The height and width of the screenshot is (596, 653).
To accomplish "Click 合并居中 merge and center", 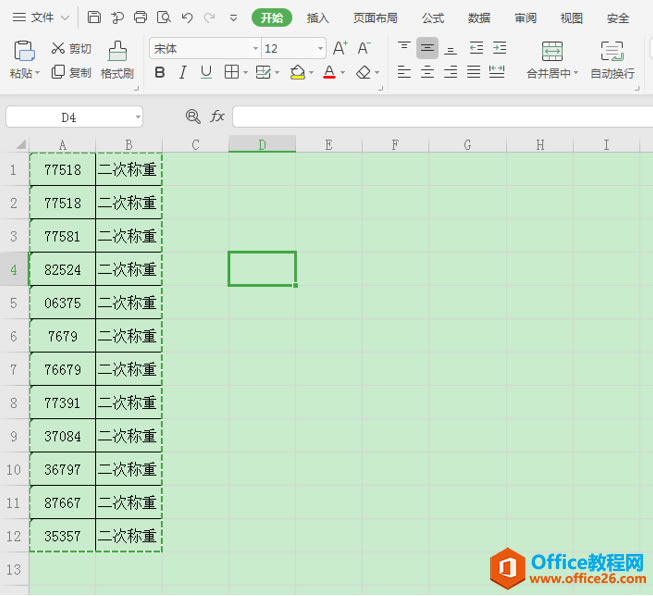I will point(552,60).
